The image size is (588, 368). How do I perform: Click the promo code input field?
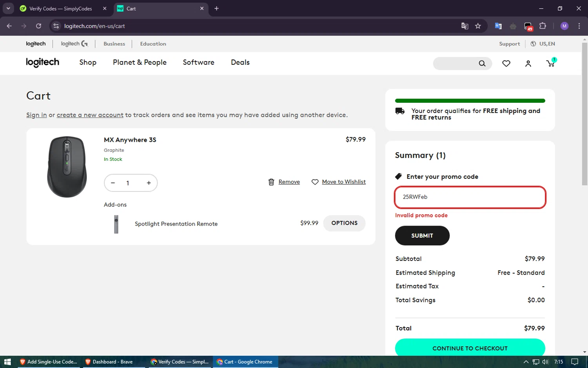tap(470, 197)
